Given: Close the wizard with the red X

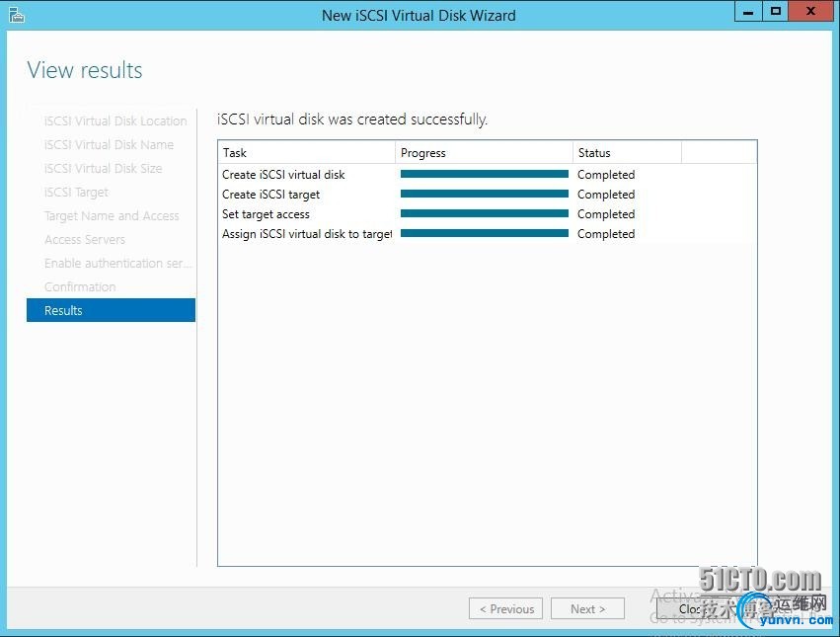Looking at the screenshot, I should coord(810,11).
